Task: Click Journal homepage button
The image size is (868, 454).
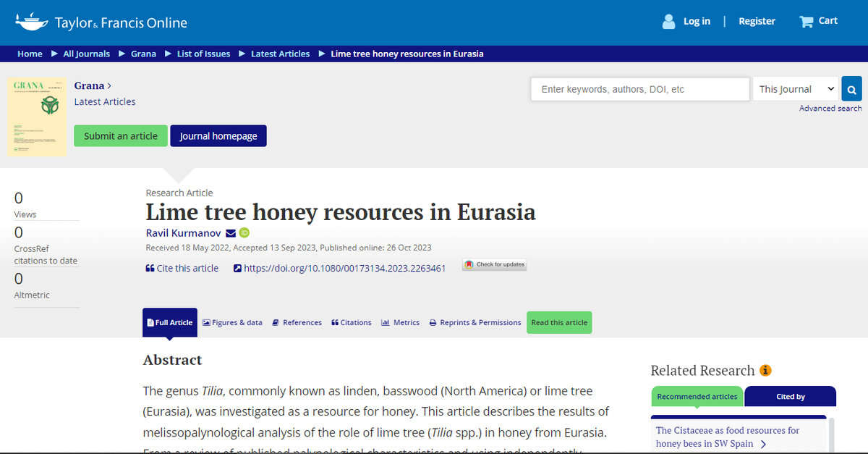Action: (218, 136)
